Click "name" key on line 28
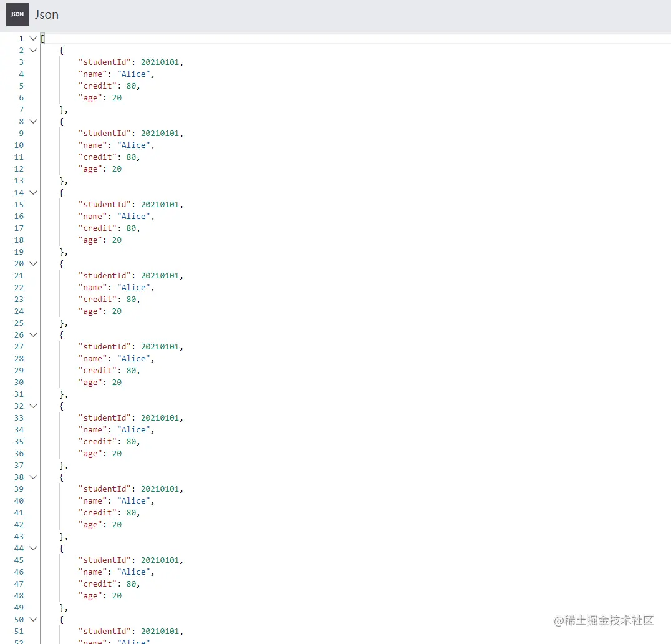The image size is (671, 644). point(92,358)
